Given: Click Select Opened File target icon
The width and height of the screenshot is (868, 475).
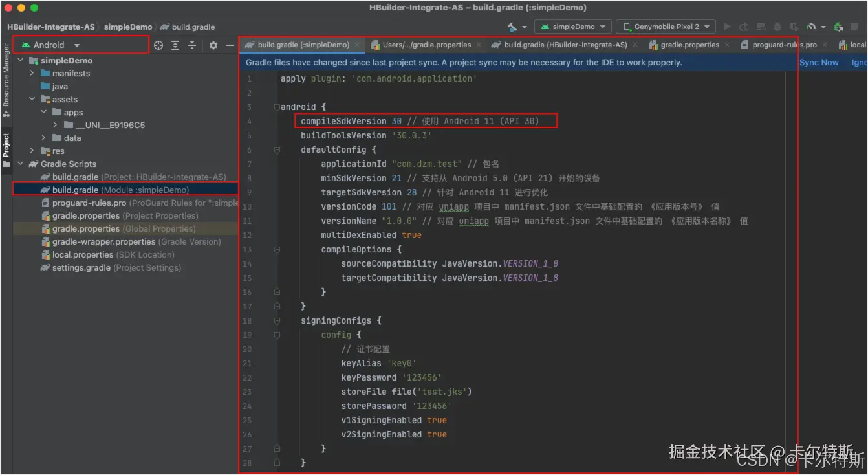Looking at the screenshot, I should (x=158, y=45).
